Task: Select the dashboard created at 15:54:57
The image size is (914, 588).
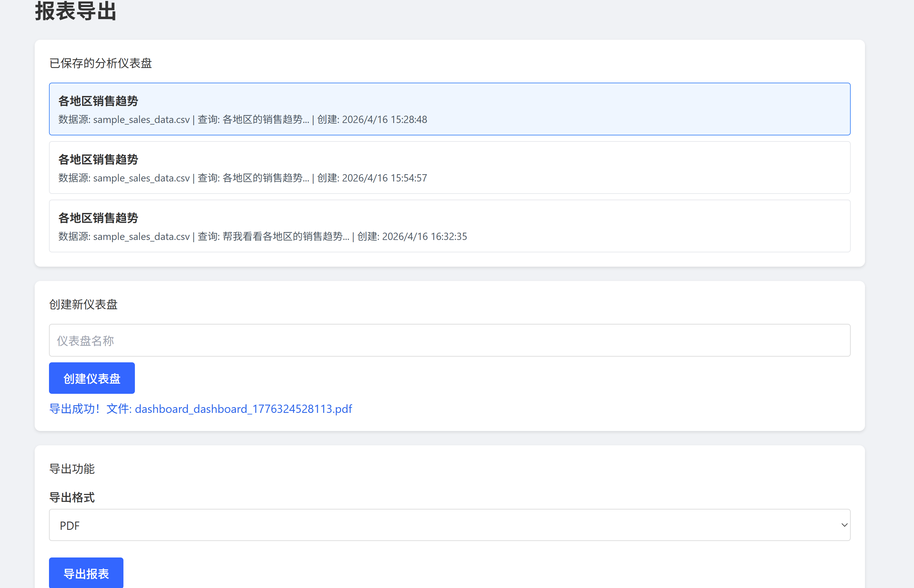Action: (449, 167)
